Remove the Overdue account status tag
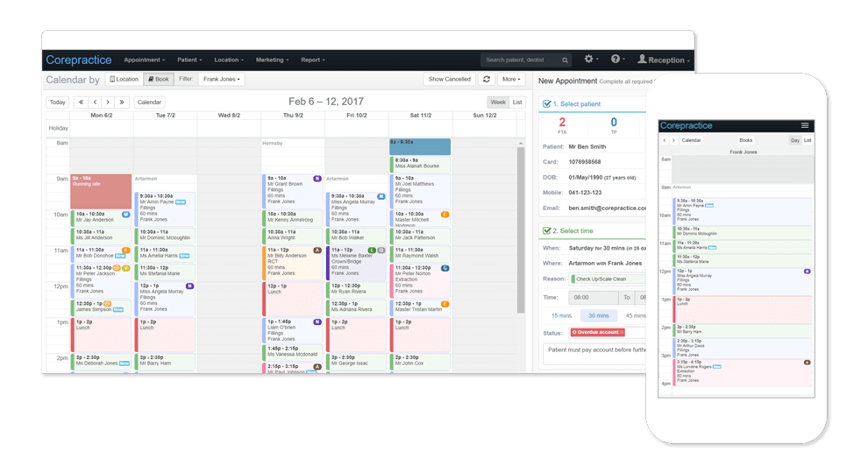The height and width of the screenshot is (473, 868). pyautogui.click(x=622, y=333)
